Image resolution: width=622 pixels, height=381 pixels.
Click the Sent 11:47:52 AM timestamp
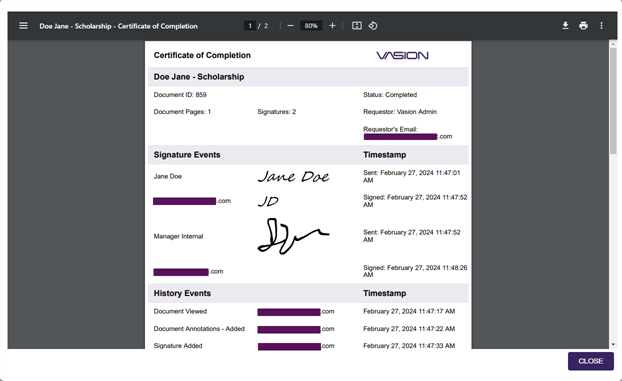[412, 236]
